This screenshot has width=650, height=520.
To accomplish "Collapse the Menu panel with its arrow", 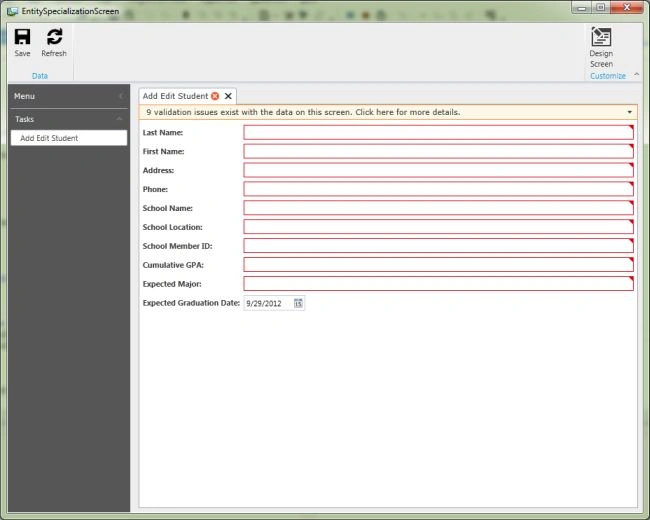I will [121, 96].
